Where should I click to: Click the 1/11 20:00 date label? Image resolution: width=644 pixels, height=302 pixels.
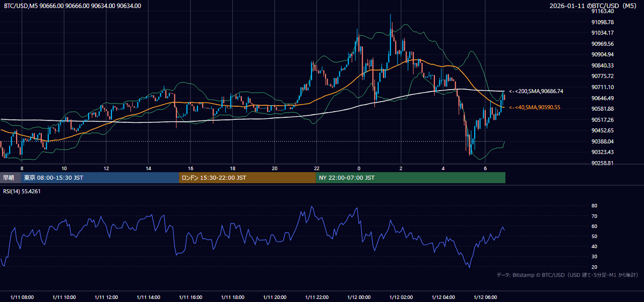point(275,297)
